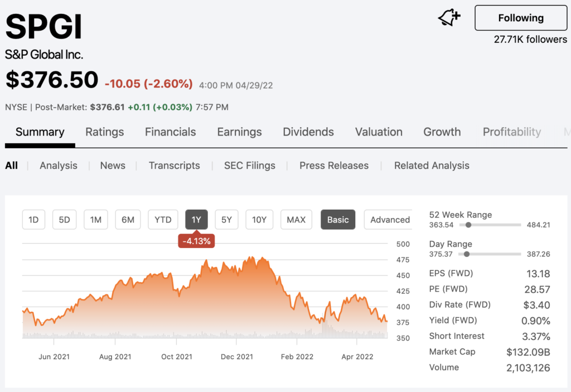
Task: Click the Market Cap $132.09B value
Action: pos(528,352)
